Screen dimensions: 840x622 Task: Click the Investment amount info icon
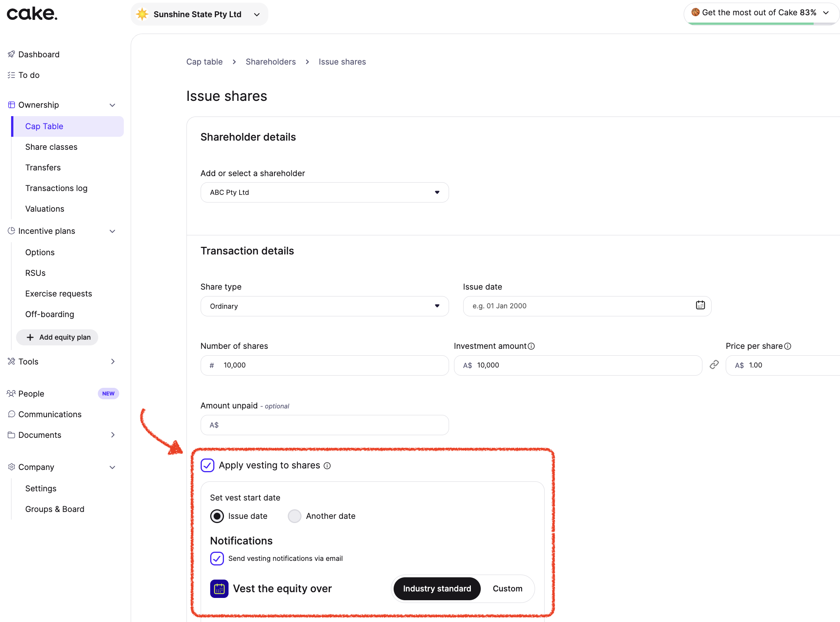point(531,346)
